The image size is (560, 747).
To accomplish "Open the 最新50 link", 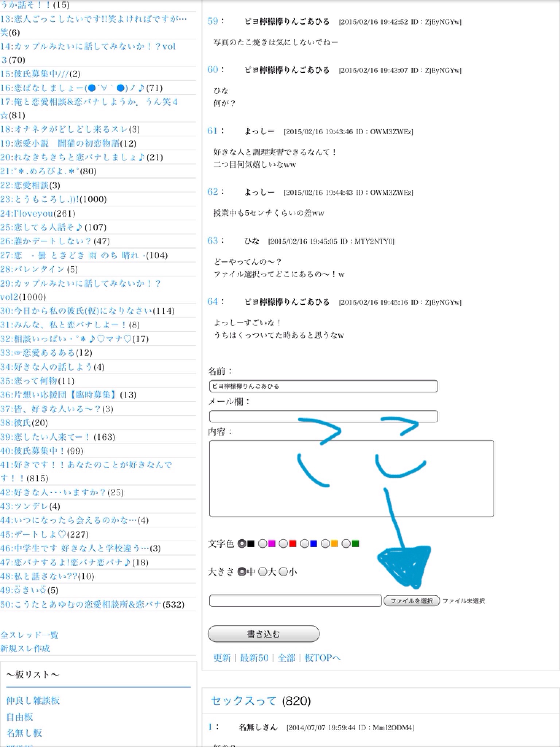I will pos(254,658).
